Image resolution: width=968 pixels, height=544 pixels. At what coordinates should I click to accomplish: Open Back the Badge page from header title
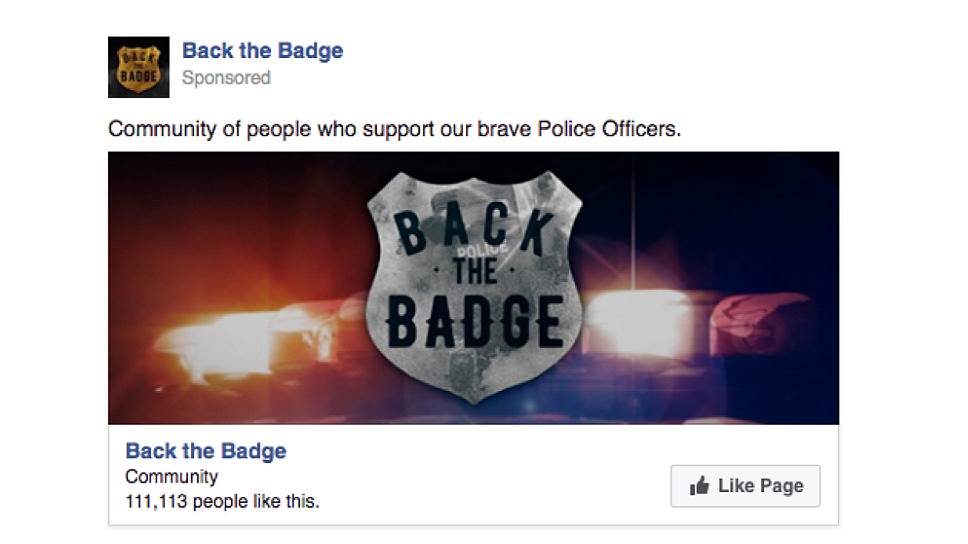coord(262,51)
